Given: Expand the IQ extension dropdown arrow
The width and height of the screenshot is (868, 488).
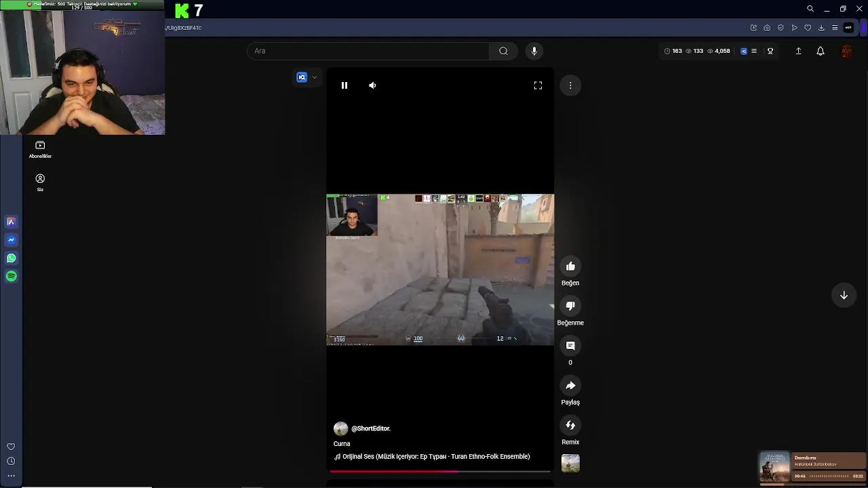Looking at the screenshot, I should click(315, 77).
